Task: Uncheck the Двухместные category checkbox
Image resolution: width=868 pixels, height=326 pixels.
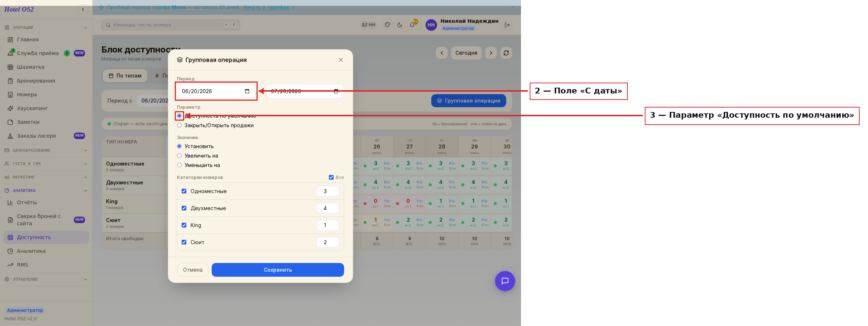Action: [x=184, y=208]
